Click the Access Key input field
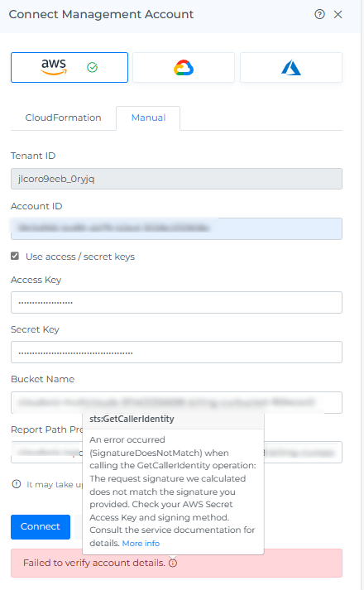The height and width of the screenshot is (590, 364). (176, 302)
